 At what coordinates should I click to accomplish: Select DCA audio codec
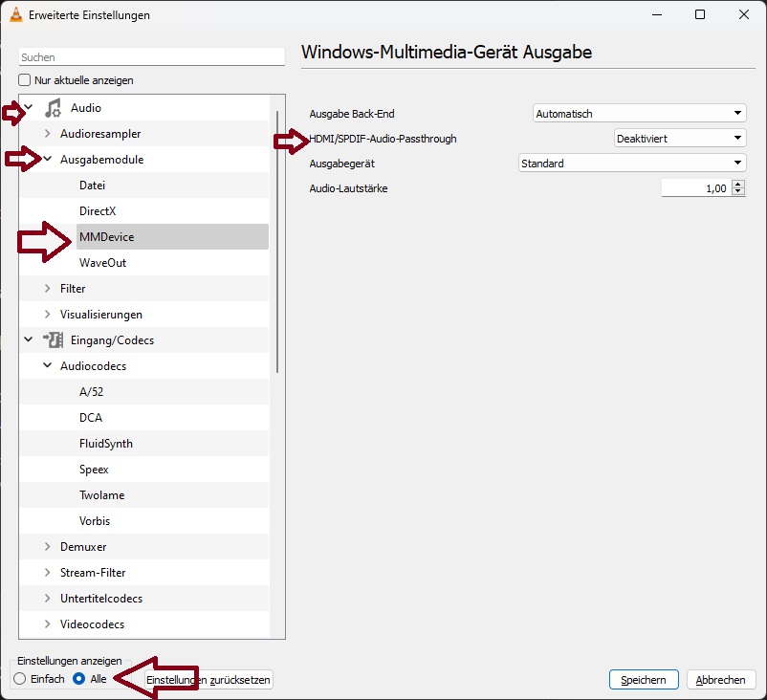[x=91, y=418]
